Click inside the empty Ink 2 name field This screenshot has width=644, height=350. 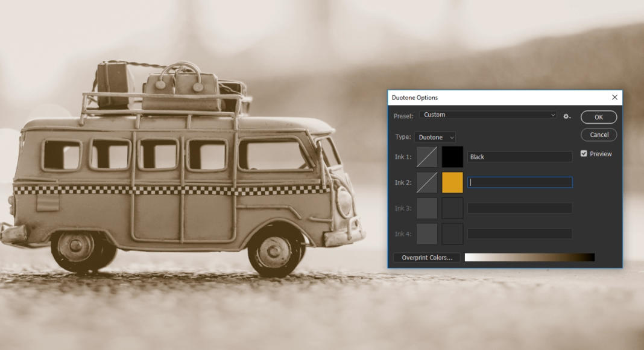point(520,182)
